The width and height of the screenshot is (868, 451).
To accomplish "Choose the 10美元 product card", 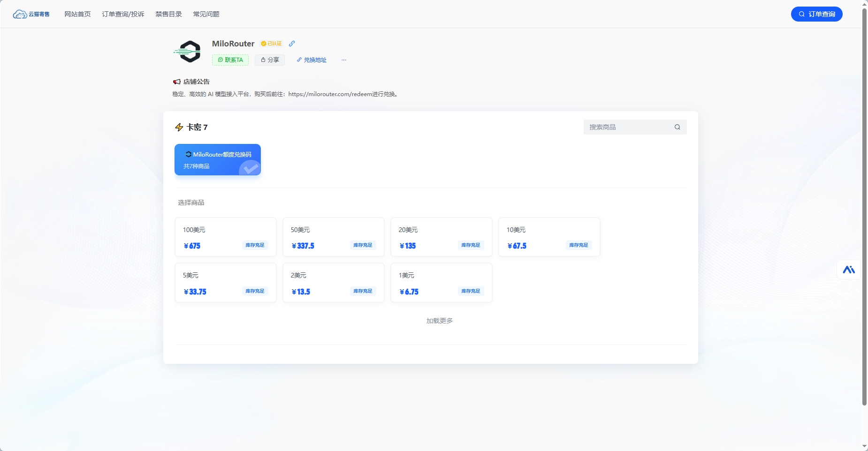I will 549,237.
